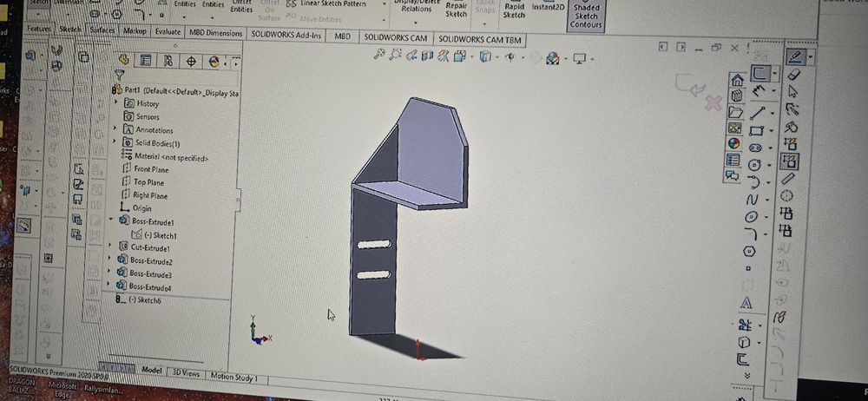This screenshot has width=868, height=401.
Task: Select the Straight Slot sketch tool
Action: [x=755, y=148]
